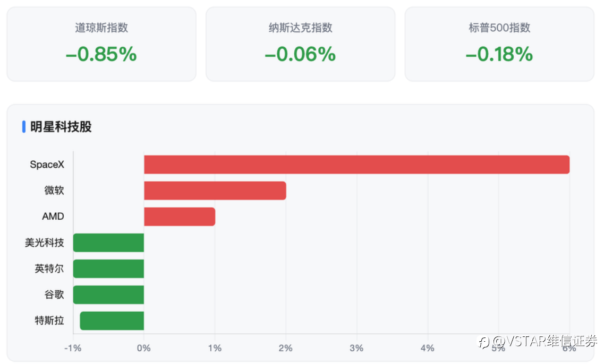Click the SpaceX axis label

[x=47, y=164]
